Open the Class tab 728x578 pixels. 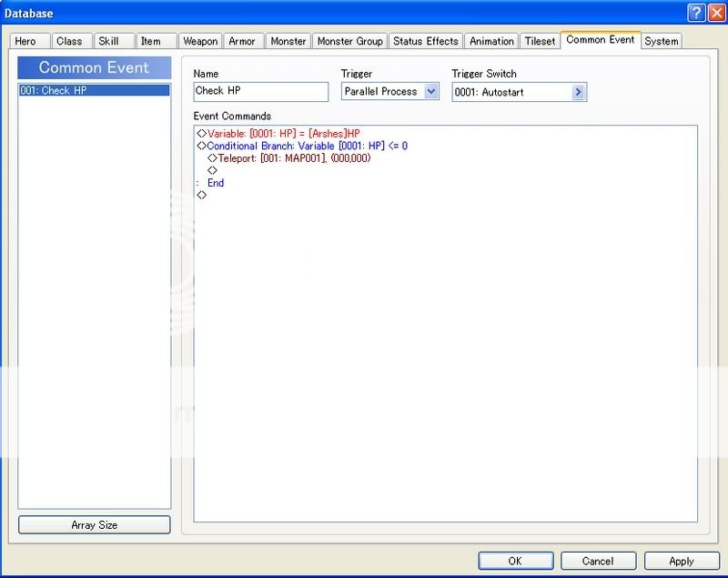(x=68, y=42)
